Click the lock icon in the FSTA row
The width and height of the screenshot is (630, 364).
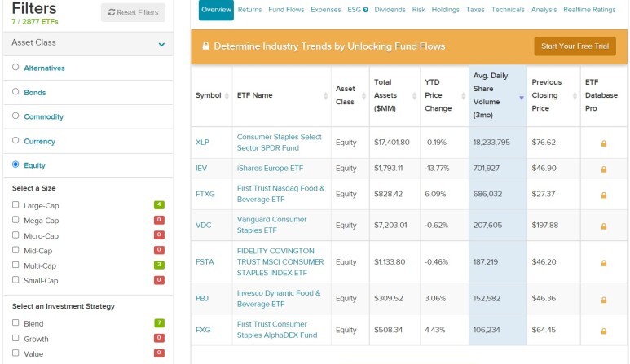pos(603,263)
